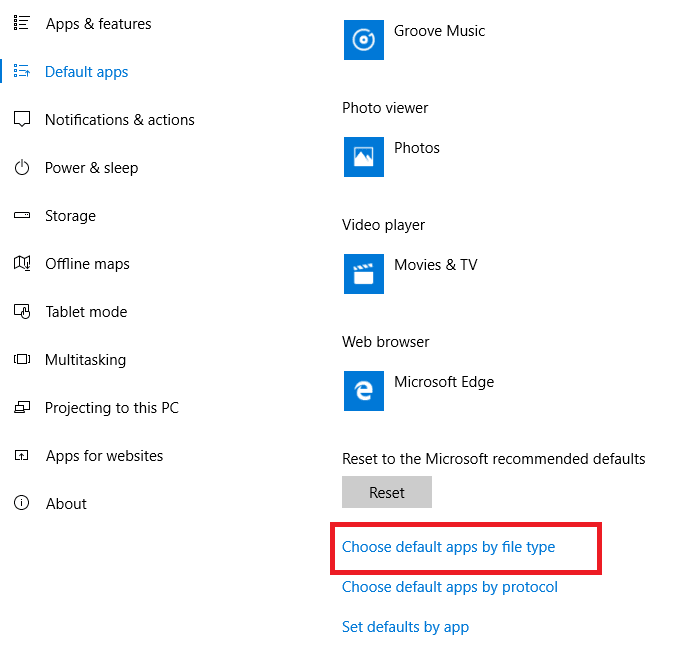This screenshot has height=672, width=687.
Task: Click the About info icon
Action: coord(22,504)
